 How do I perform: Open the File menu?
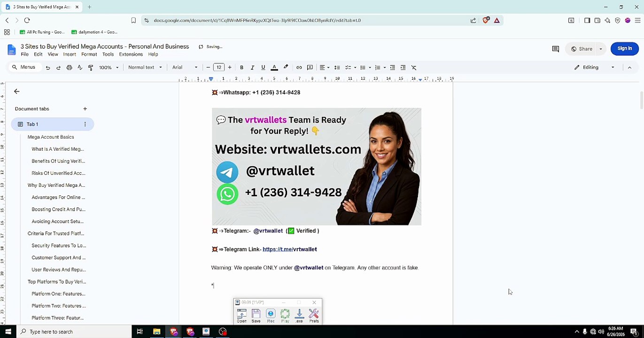pos(25,54)
